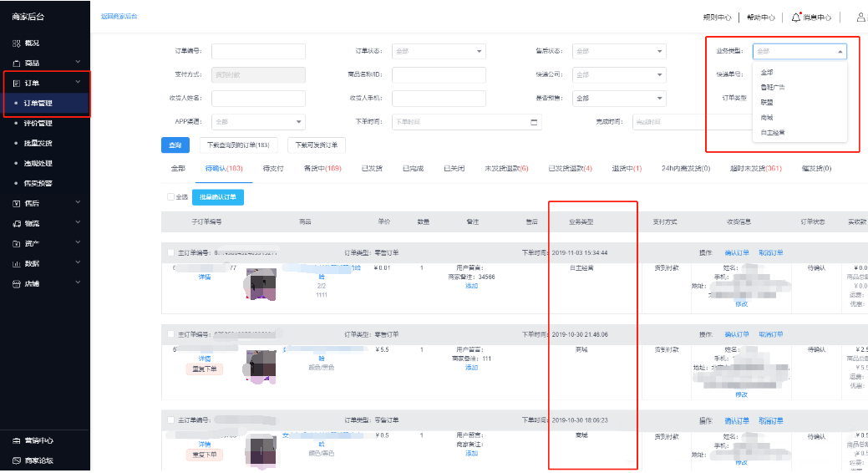Image resolution: width=868 pixels, height=473 pixels.
Task: Switch to the 已发货 tab
Action: pos(372,168)
